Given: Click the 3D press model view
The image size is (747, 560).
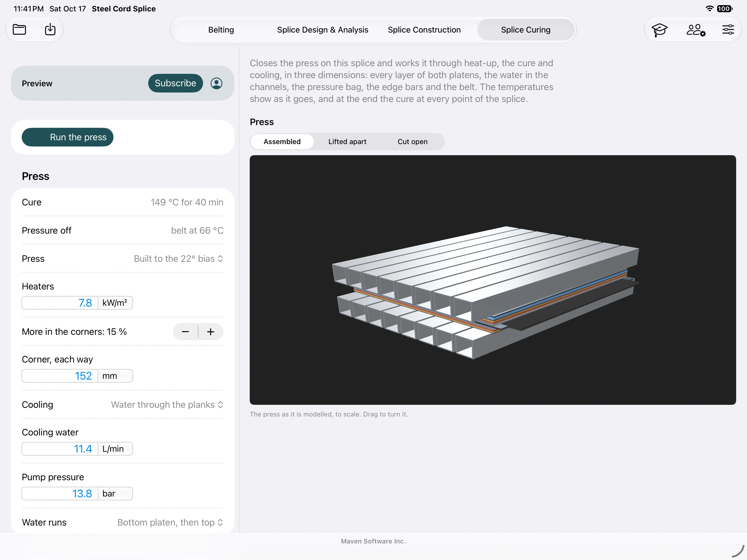Looking at the screenshot, I should click(x=492, y=280).
